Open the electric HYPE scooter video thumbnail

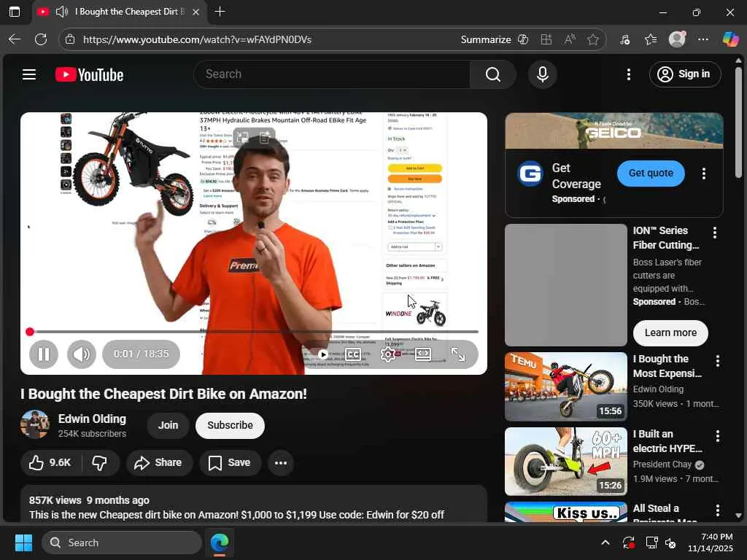pyautogui.click(x=566, y=462)
